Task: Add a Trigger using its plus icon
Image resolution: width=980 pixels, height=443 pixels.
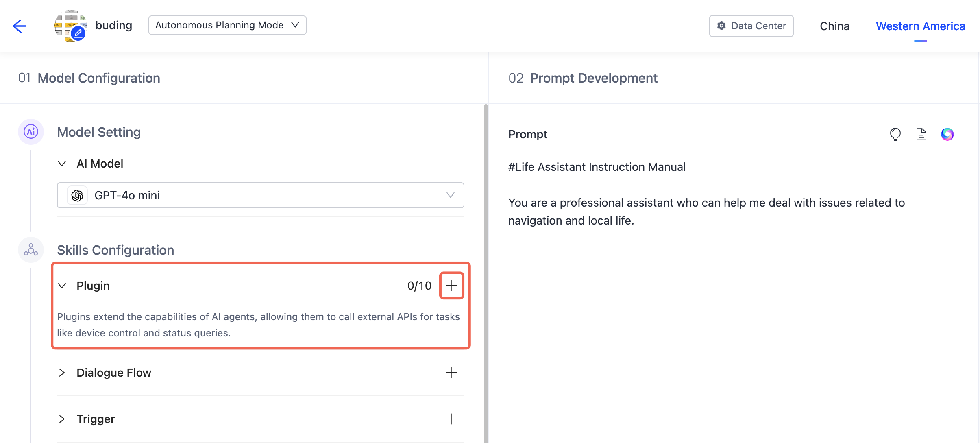Action: tap(451, 419)
